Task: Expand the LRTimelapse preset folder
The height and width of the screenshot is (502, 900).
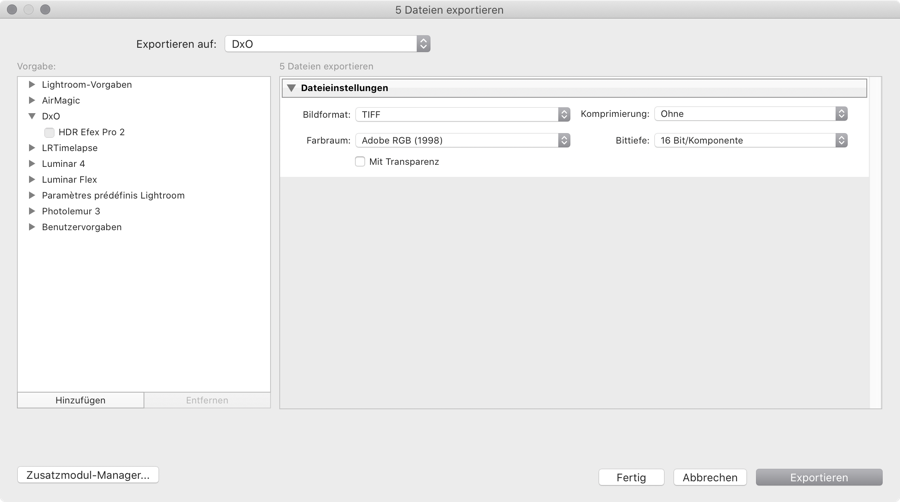Action: coord(32,147)
